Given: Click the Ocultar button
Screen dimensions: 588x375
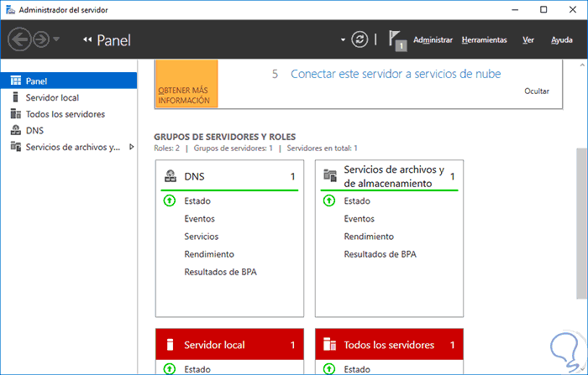Looking at the screenshot, I should click(536, 91).
